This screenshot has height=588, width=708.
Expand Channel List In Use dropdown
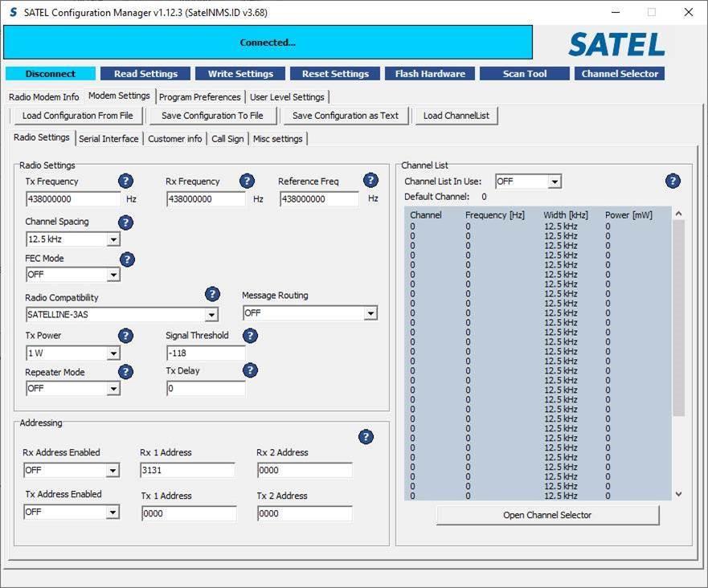[x=554, y=182]
